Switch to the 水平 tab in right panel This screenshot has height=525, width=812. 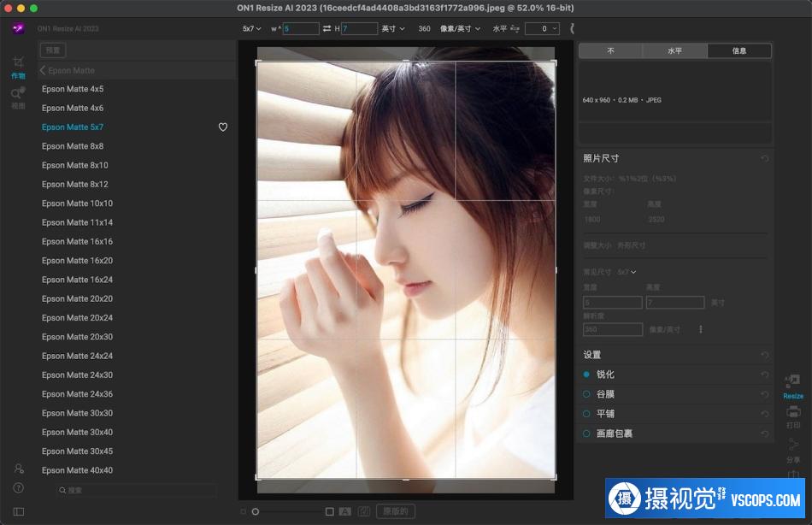674,50
